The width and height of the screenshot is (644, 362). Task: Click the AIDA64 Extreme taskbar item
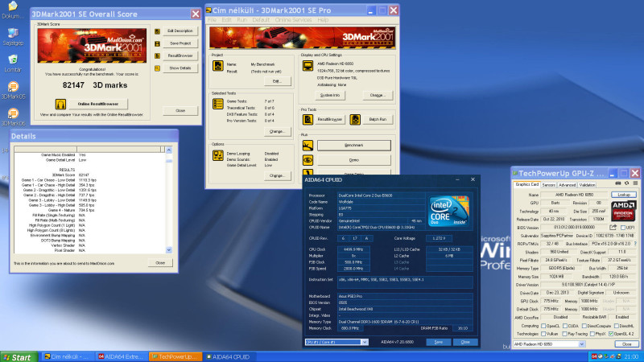pos(122,356)
